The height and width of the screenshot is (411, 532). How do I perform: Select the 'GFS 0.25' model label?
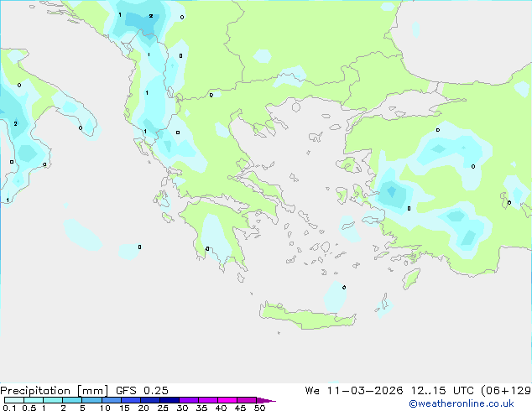pos(142,391)
